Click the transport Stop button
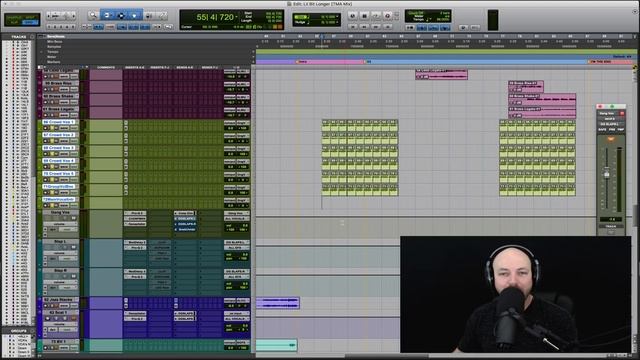 [364, 16]
